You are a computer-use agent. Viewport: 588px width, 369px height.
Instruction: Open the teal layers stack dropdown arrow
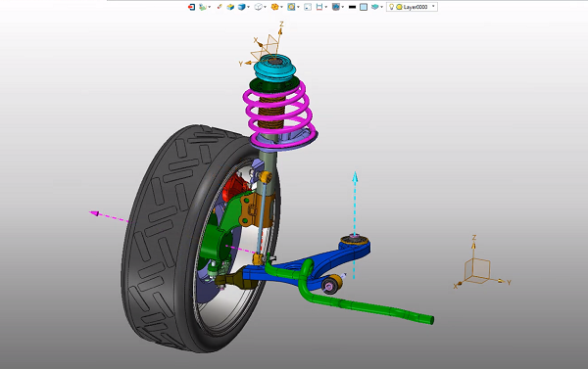click(x=382, y=7)
